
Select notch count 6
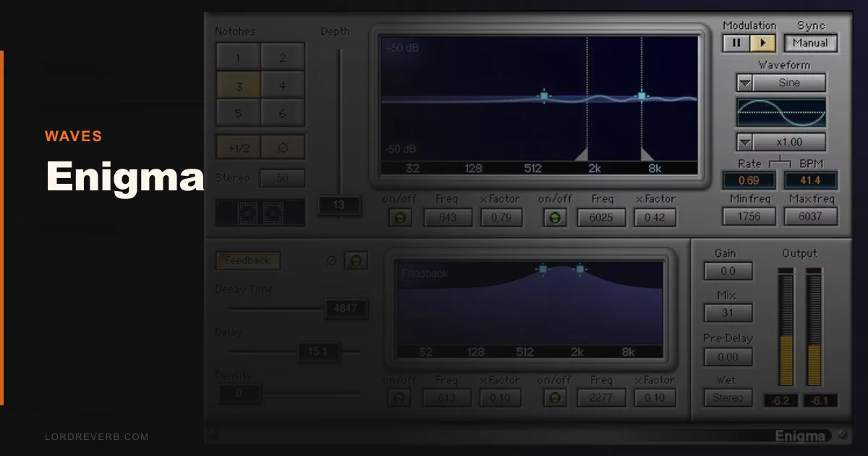coord(283,114)
